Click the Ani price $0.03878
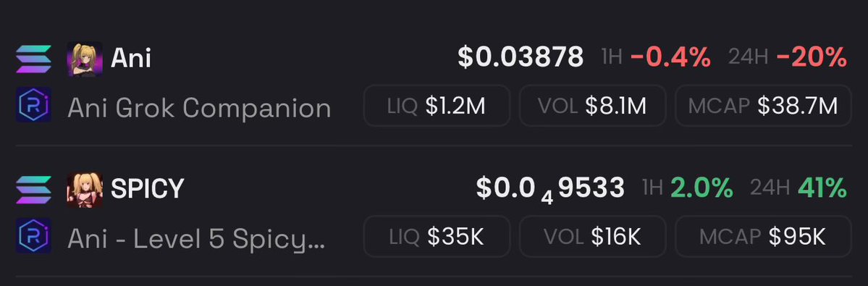Viewport: 868px width, 286px height. pos(521,57)
